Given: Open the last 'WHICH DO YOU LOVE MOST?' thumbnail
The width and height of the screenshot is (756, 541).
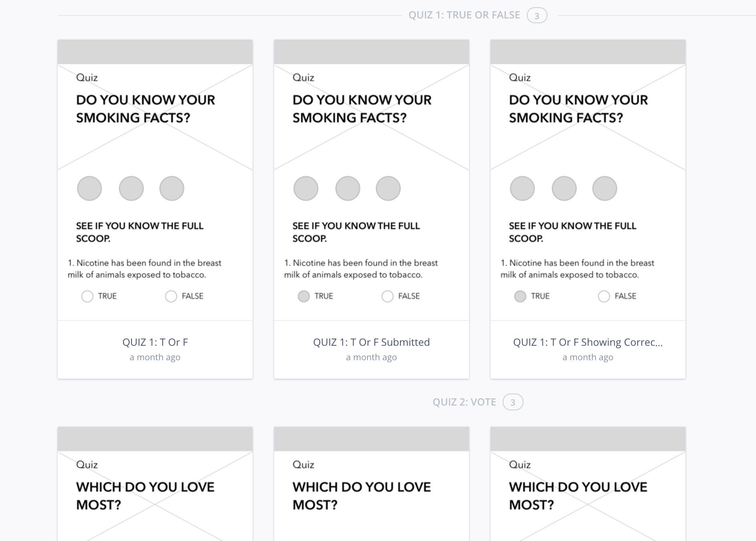Looking at the screenshot, I should coord(588,484).
